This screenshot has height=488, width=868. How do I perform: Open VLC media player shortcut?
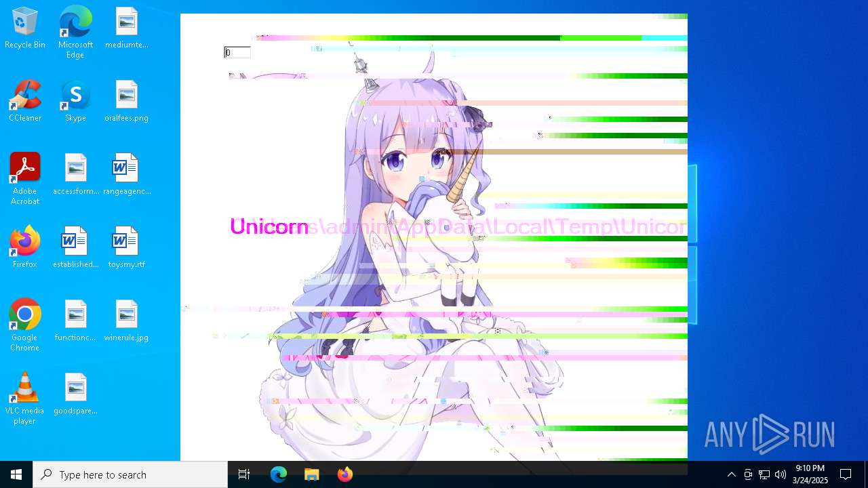tap(25, 399)
